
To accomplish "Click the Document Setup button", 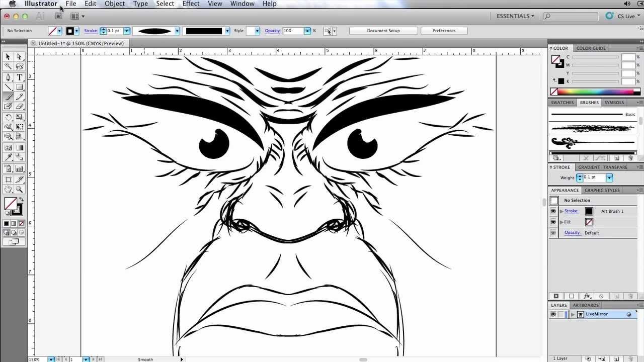I will coord(383,31).
